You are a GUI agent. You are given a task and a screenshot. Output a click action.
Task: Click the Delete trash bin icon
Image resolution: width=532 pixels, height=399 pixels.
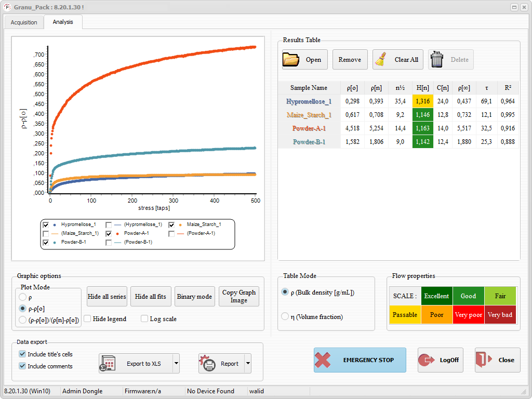[x=450, y=59]
